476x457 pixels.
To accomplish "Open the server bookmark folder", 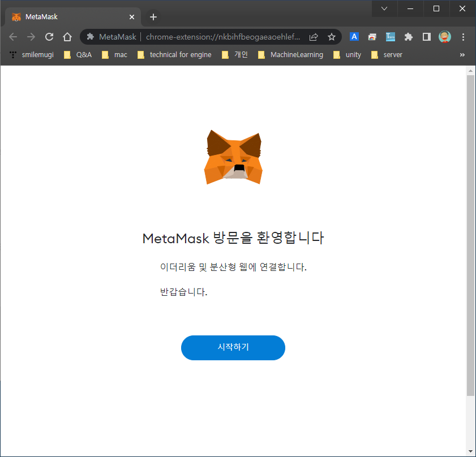I will pyautogui.click(x=387, y=55).
